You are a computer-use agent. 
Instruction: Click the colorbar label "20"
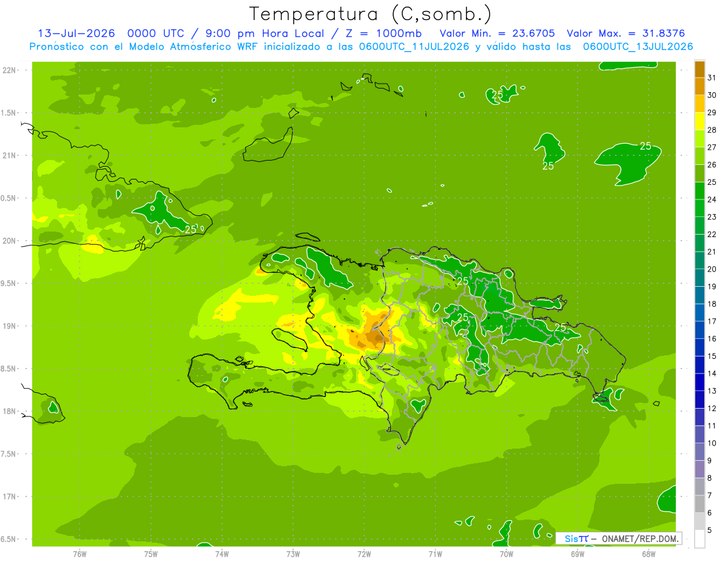pyautogui.click(x=712, y=269)
